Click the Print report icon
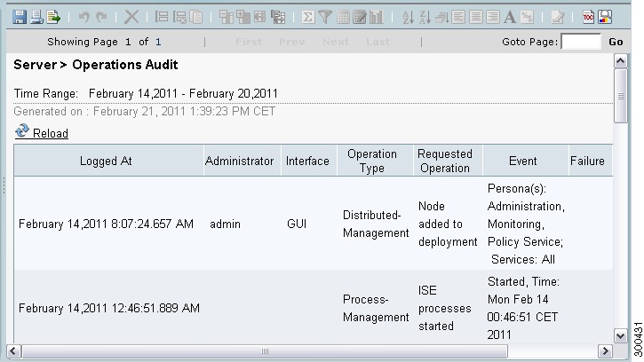This screenshot has height=362, width=644. (x=36, y=17)
